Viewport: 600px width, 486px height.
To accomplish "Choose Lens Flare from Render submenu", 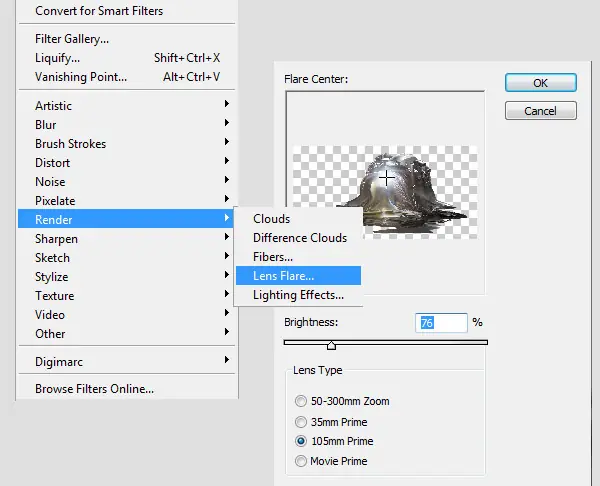I will pos(298,276).
